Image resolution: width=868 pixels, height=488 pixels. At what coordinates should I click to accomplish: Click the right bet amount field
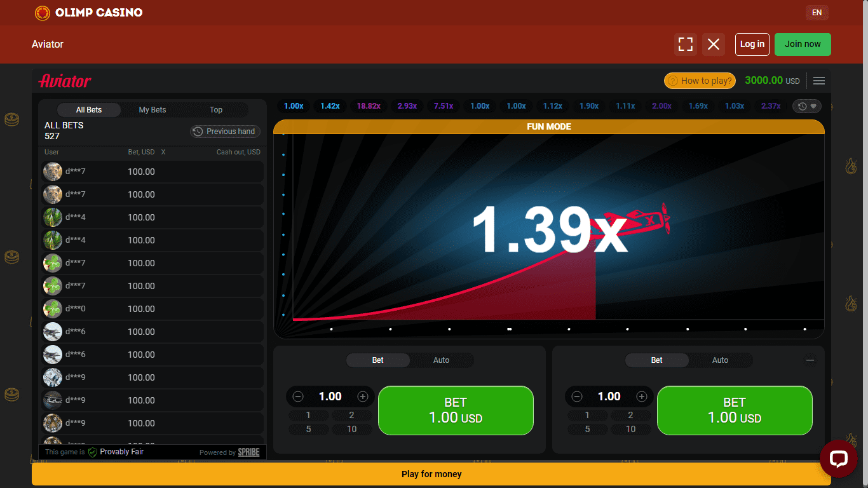click(609, 396)
